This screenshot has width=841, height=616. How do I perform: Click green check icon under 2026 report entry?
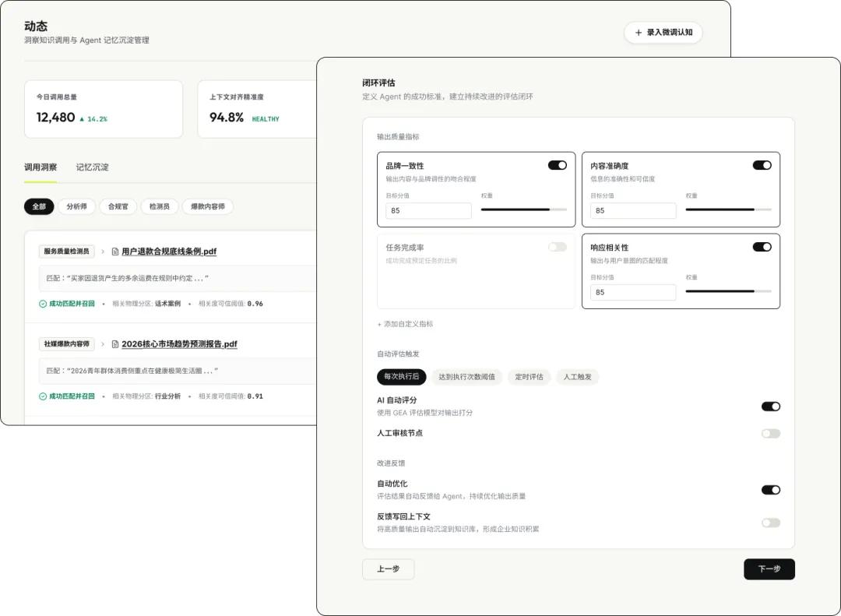43,396
